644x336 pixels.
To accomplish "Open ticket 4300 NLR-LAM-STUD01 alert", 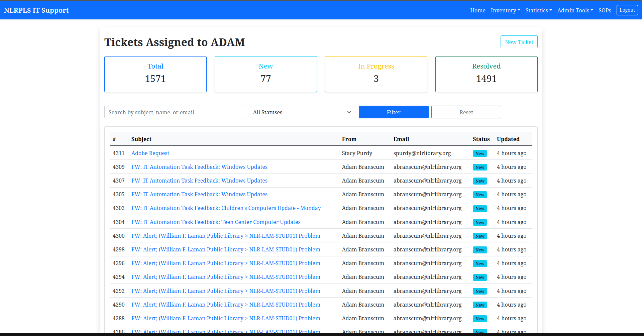I will pos(226,236).
